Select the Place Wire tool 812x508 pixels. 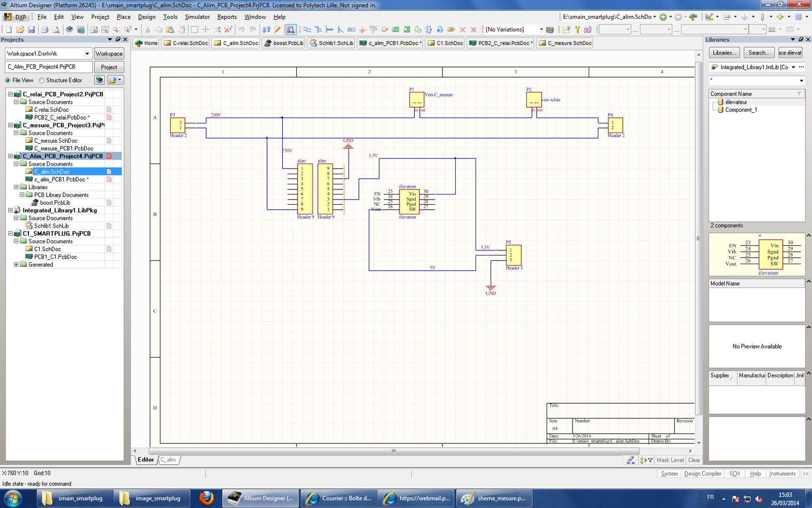[x=307, y=30]
